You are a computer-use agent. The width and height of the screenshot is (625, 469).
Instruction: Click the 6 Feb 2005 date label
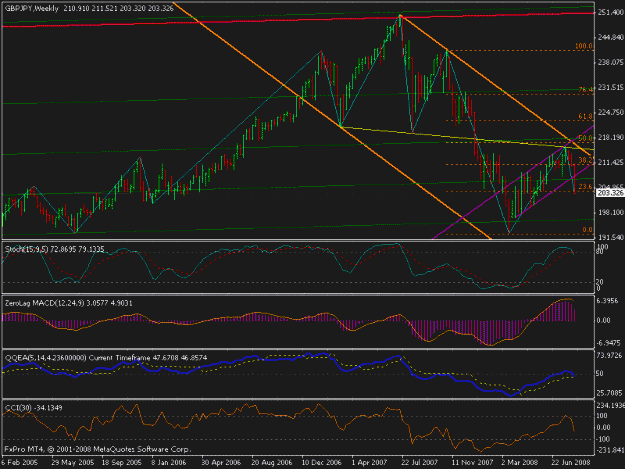pyautogui.click(x=20, y=462)
